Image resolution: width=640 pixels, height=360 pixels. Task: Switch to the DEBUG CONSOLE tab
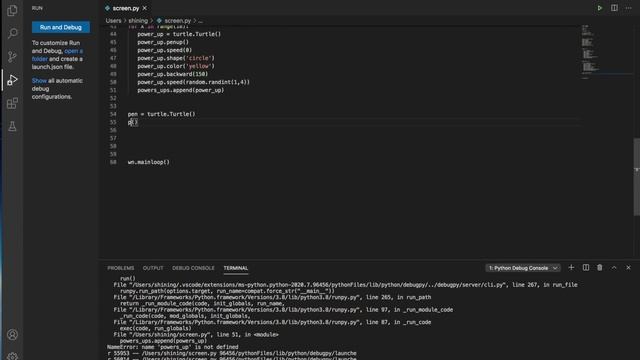click(193, 268)
